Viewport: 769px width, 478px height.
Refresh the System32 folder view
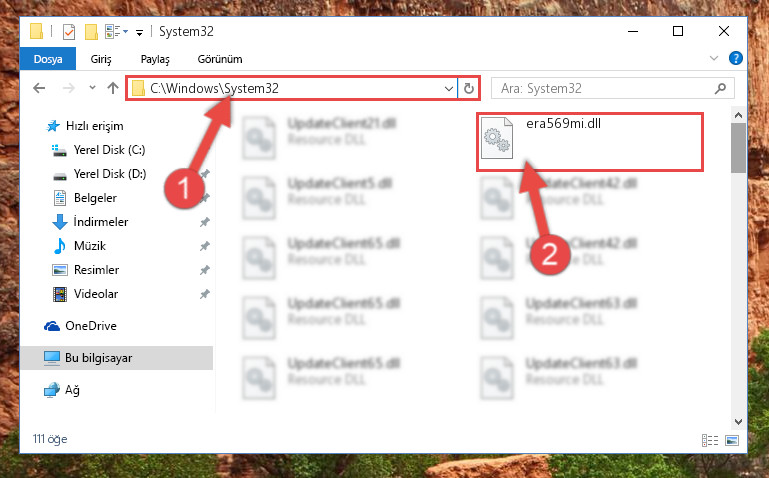pos(469,88)
